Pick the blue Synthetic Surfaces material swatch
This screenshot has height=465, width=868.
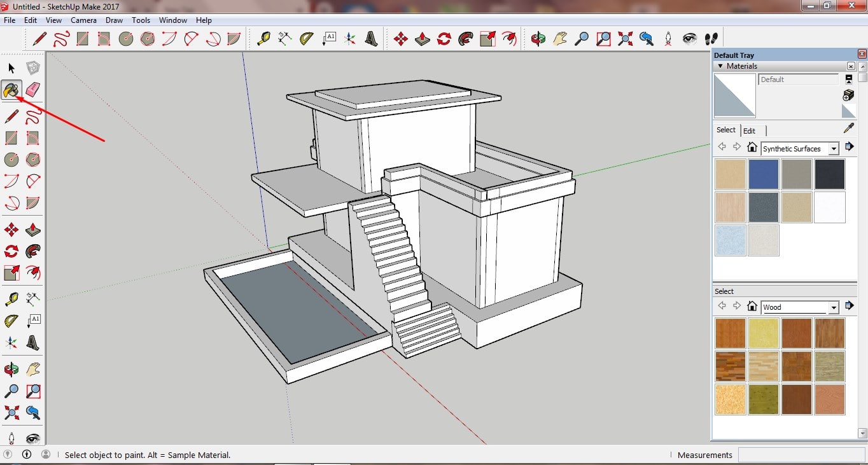coord(764,174)
